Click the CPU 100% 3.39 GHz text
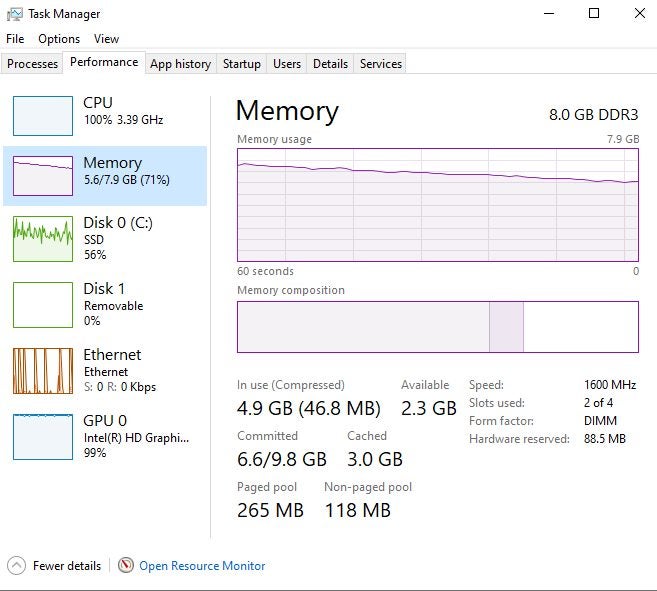Viewport: 657px width, 591px height. click(x=124, y=120)
